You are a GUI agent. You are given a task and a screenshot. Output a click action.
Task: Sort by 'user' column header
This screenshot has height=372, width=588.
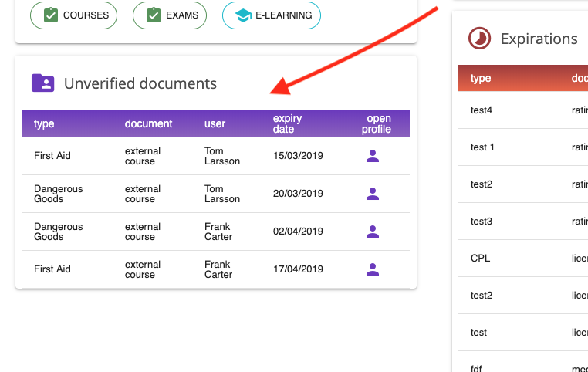point(215,123)
